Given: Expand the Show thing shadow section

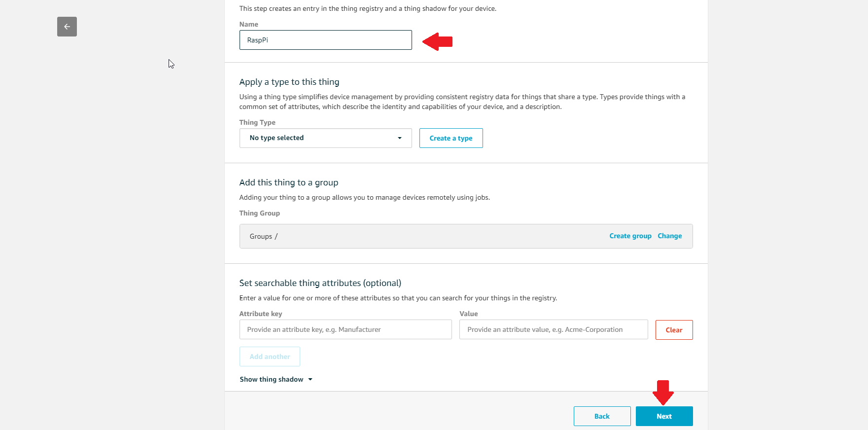Looking at the screenshot, I should coord(272,379).
